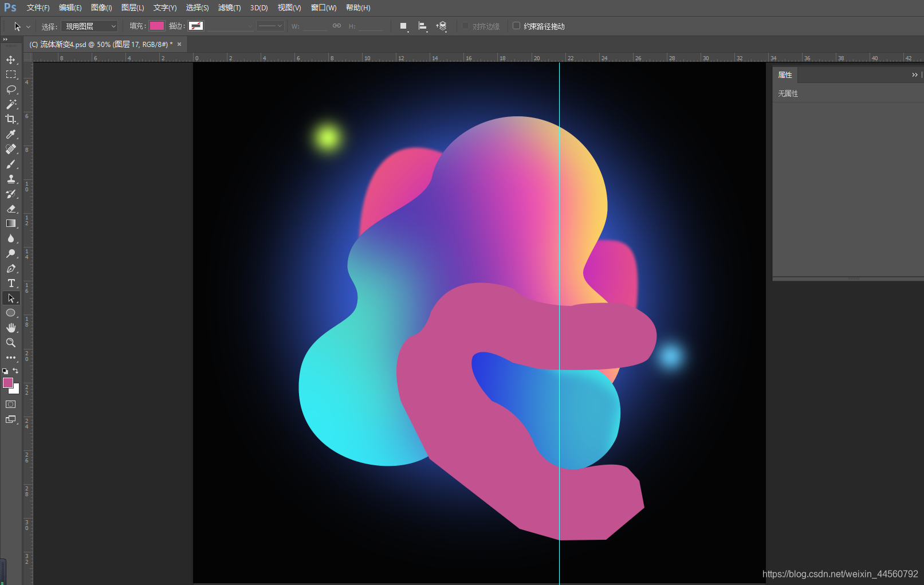Image resolution: width=924 pixels, height=585 pixels.
Task: Click the H height input field
Action: [371, 26]
